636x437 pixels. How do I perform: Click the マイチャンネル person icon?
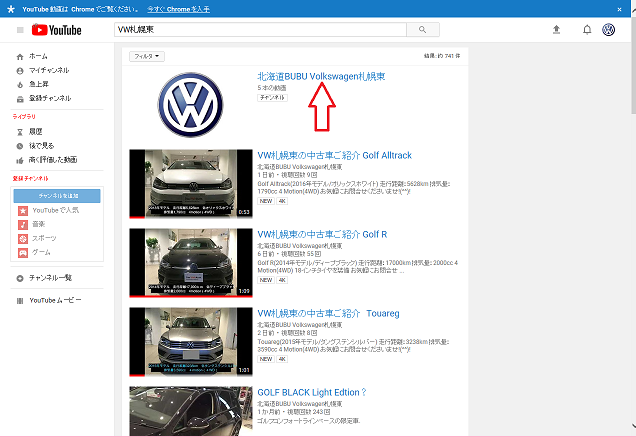tap(20, 71)
